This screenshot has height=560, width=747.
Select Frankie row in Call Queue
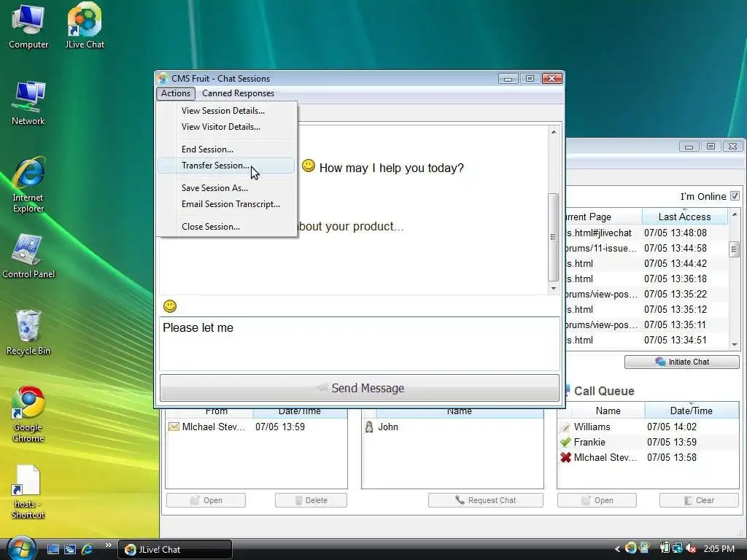(648, 442)
